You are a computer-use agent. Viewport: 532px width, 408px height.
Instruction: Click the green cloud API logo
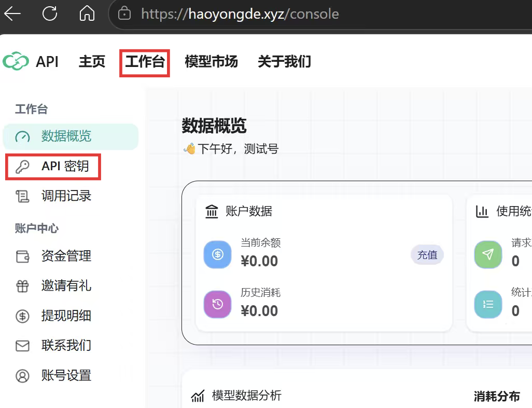(x=16, y=61)
